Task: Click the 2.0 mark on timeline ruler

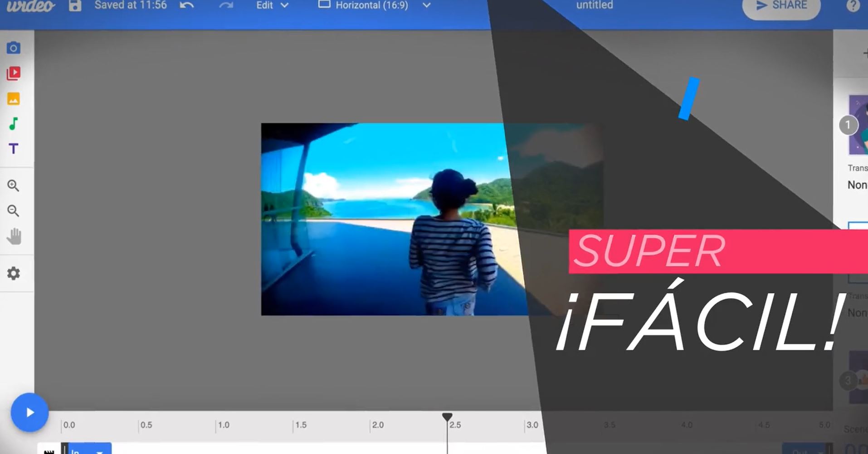Action: coord(378,425)
